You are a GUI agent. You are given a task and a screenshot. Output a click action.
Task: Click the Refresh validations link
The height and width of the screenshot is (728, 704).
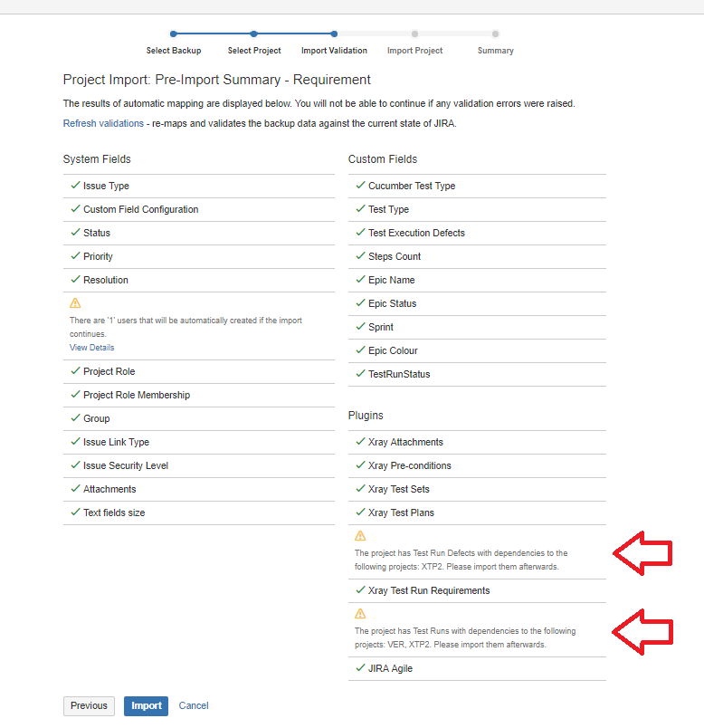(x=103, y=123)
